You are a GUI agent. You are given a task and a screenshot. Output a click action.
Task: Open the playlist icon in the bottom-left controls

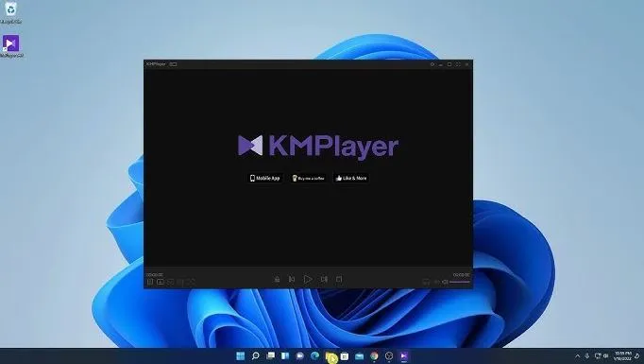(x=150, y=282)
